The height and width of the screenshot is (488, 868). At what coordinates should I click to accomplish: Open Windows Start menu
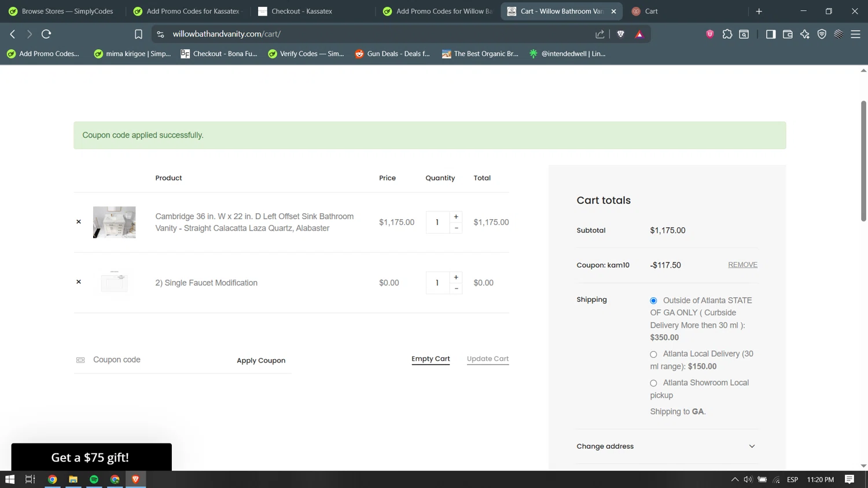[10, 479]
